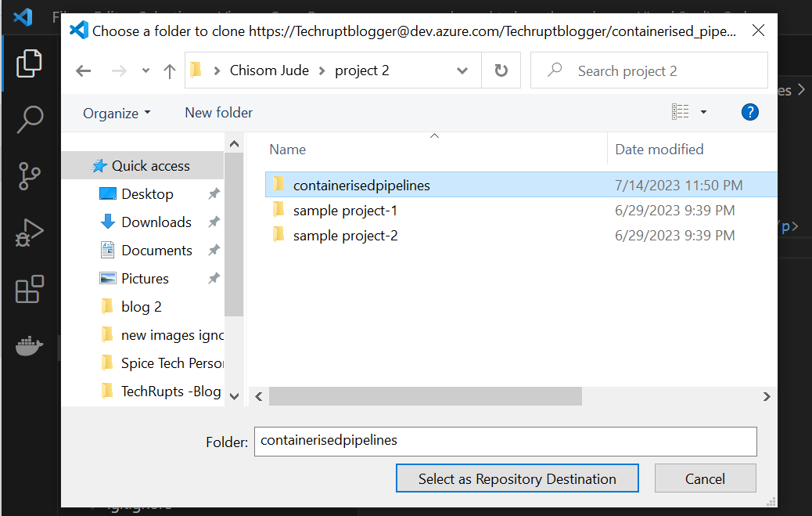Image resolution: width=812 pixels, height=516 pixels.
Task: Sort by Name column header
Action: pyautogui.click(x=287, y=150)
